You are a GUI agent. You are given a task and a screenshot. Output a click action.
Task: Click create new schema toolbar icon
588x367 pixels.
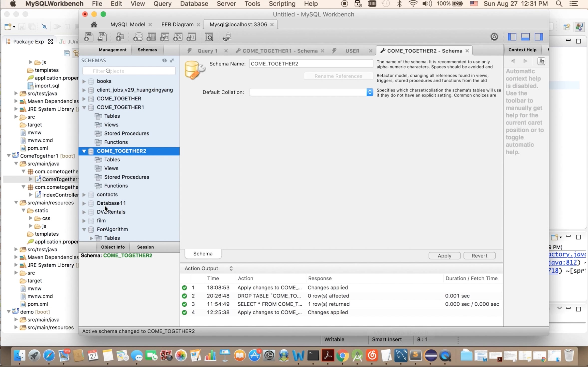[138, 37]
